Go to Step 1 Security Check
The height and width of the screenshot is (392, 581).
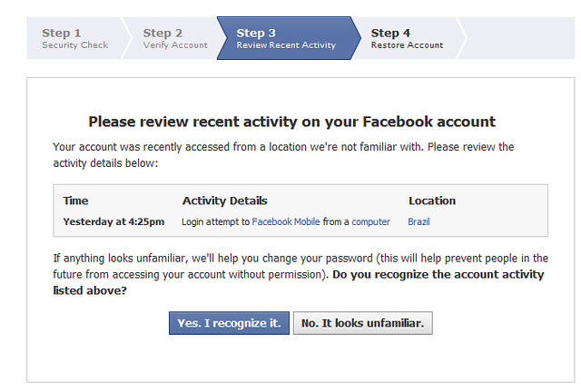pos(75,38)
